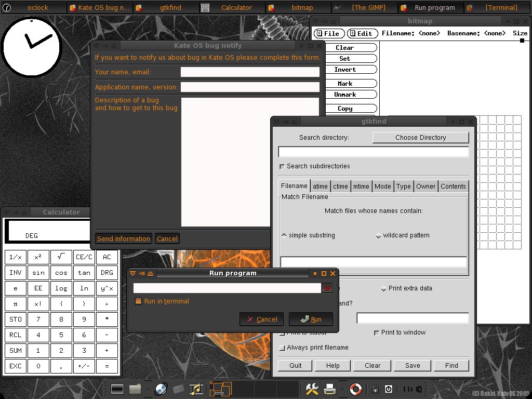Click the Terminal icon in top taskbar
This screenshot has width=532, height=399.
coord(470,7)
